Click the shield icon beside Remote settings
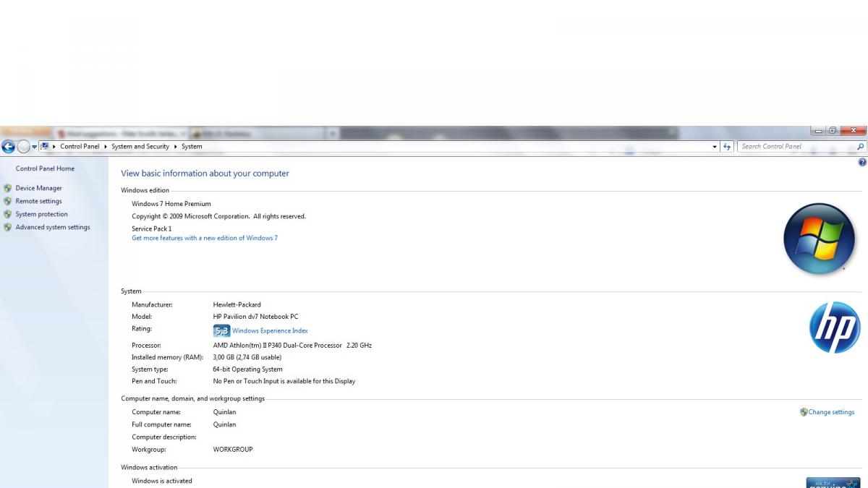Image resolution: width=868 pixels, height=488 pixels. point(8,201)
